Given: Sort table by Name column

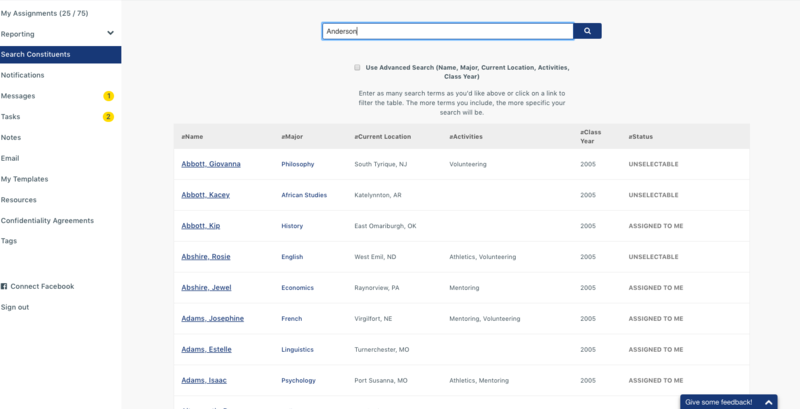Looking at the screenshot, I should (194, 136).
